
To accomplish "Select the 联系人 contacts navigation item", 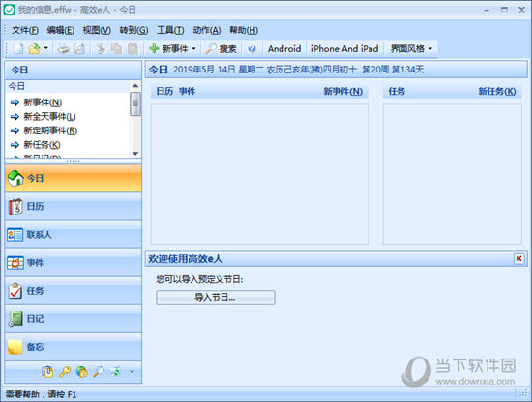I will pos(74,235).
